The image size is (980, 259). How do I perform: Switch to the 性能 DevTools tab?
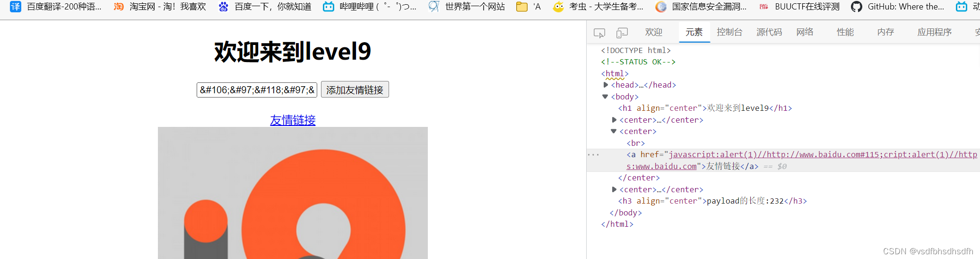point(845,32)
